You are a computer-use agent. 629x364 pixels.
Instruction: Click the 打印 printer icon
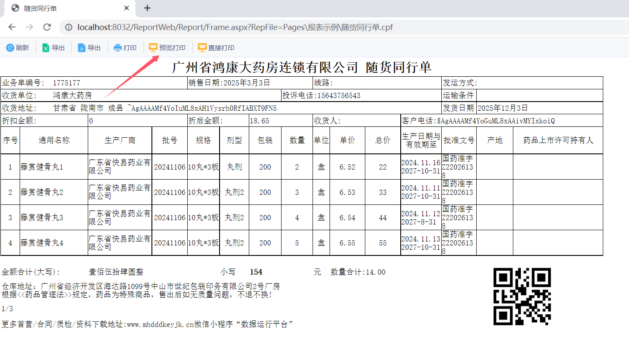(x=117, y=48)
